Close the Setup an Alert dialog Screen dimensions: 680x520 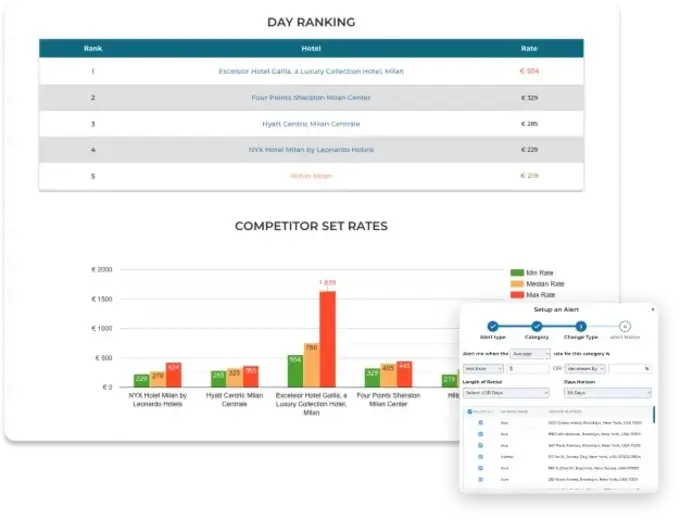[653, 309]
